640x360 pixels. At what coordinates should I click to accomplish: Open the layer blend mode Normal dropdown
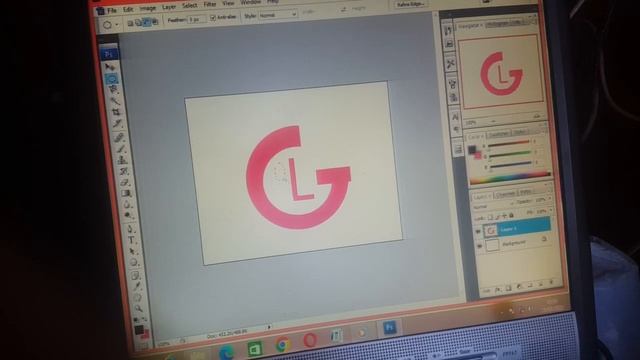(493, 205)
